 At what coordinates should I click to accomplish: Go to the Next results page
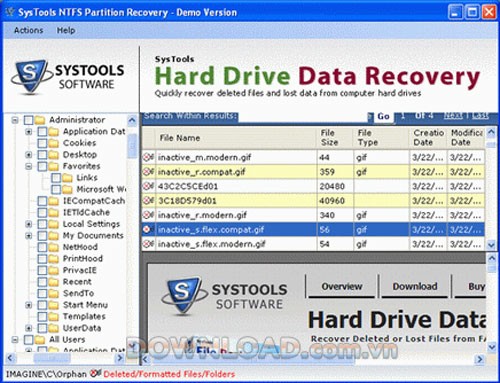pos(453,115)
